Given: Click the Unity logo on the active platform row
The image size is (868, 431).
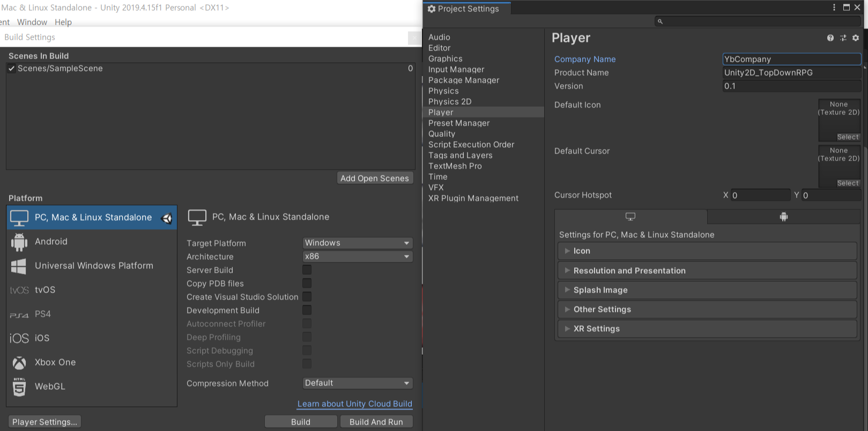Looking at the screenshot, I should [x=167, y=218].
